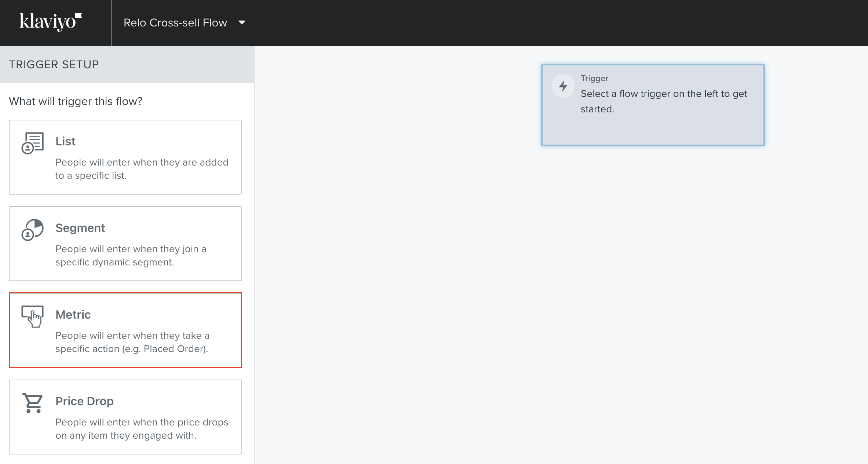Click the Metric hand-pointer icon
Viewport: 868px width, 464px height.
[x=33, y=316]
